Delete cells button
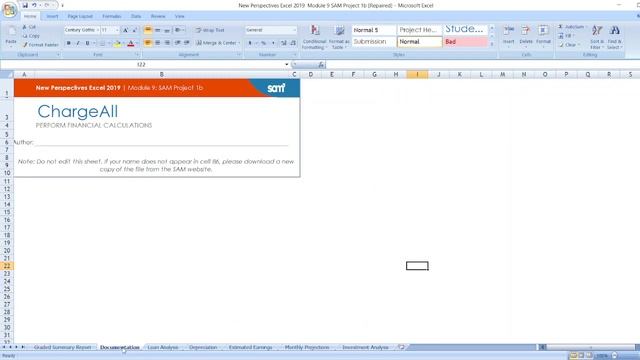The image size is (640, 360). click(x=526, y=36)
